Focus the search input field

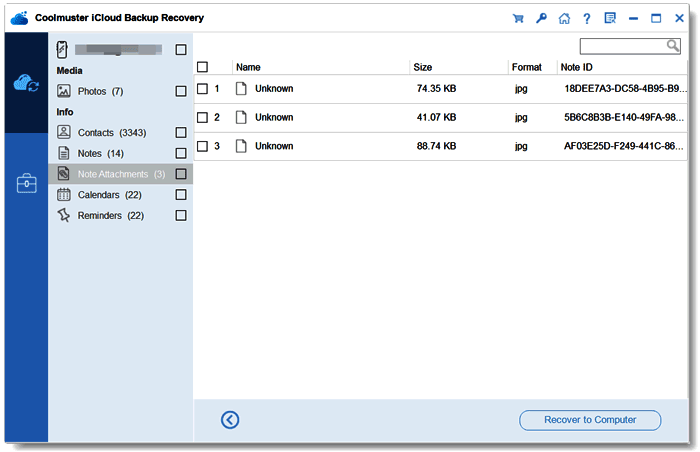click(623, 46)
